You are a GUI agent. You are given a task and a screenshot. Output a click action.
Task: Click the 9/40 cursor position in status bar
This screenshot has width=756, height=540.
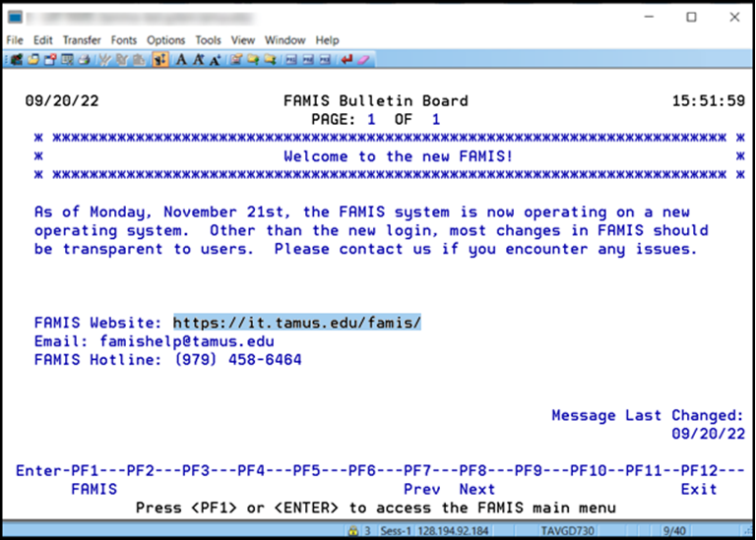pos(674,531)
